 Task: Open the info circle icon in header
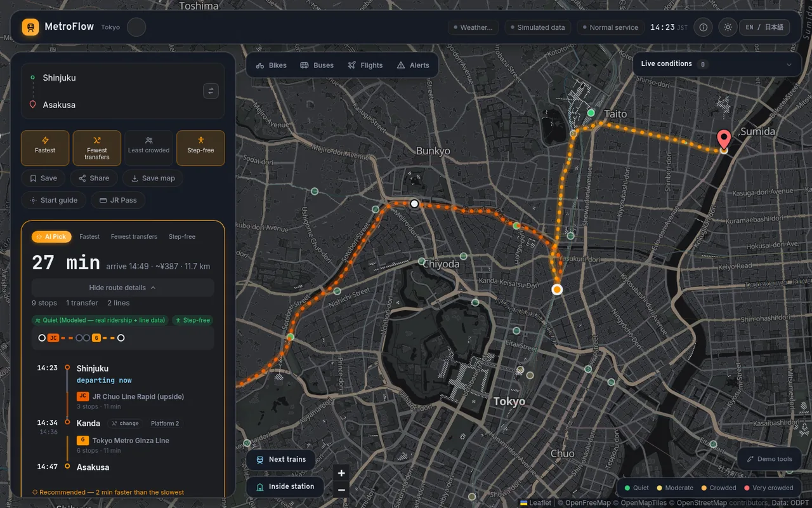point(703,27)
